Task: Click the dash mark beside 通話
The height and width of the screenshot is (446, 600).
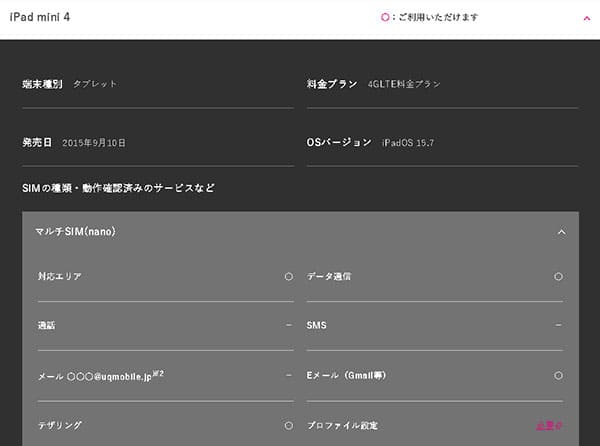Action: [x=289, y=325]
